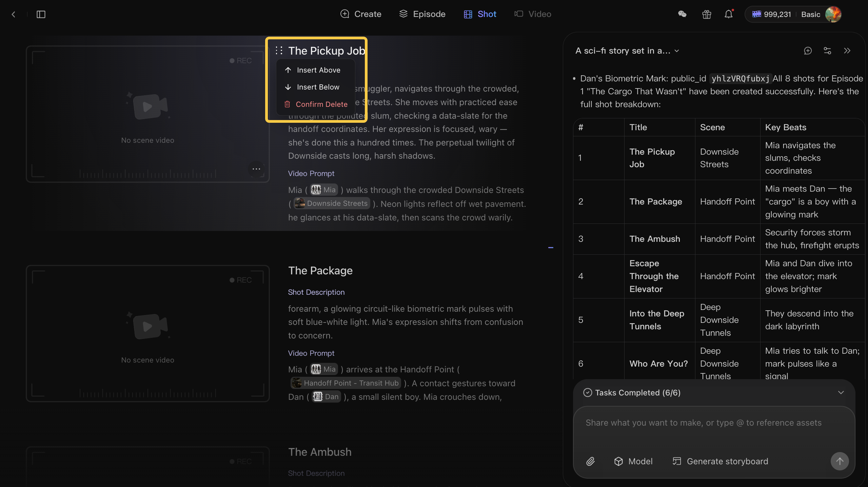Click the back arrow icon

click(14, 14)
